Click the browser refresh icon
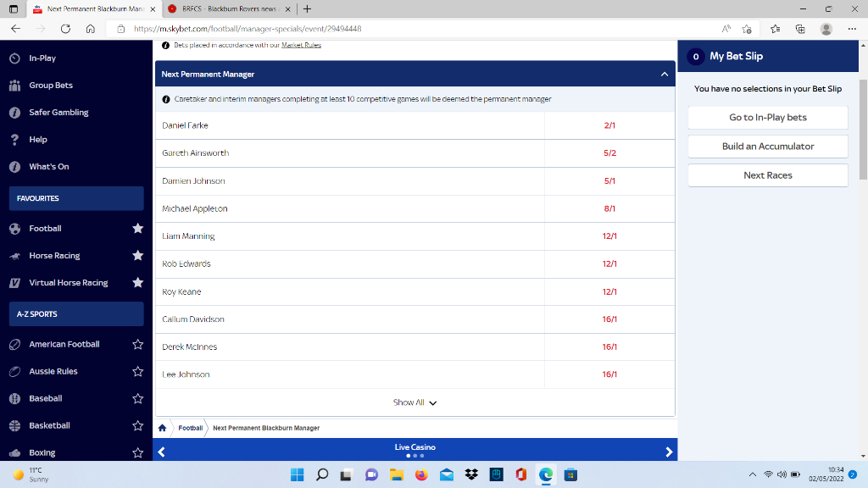868x488 pixels. coord(65,29)
